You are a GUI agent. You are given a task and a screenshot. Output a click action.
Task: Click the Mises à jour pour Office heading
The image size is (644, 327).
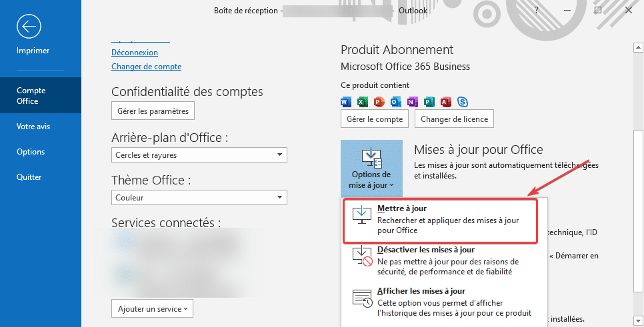tap(479, 149)
